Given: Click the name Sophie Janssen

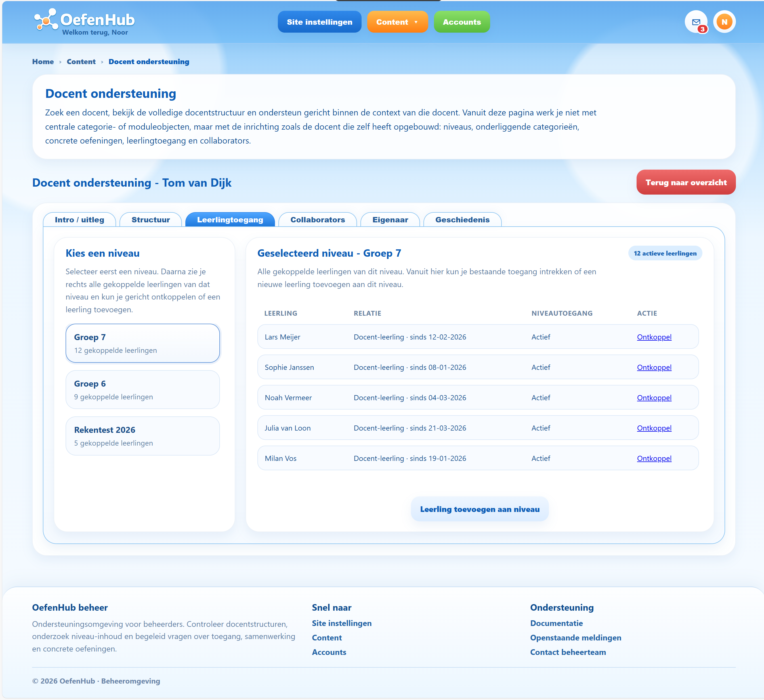Looking at the screenshot, I should tap(289, 367).
